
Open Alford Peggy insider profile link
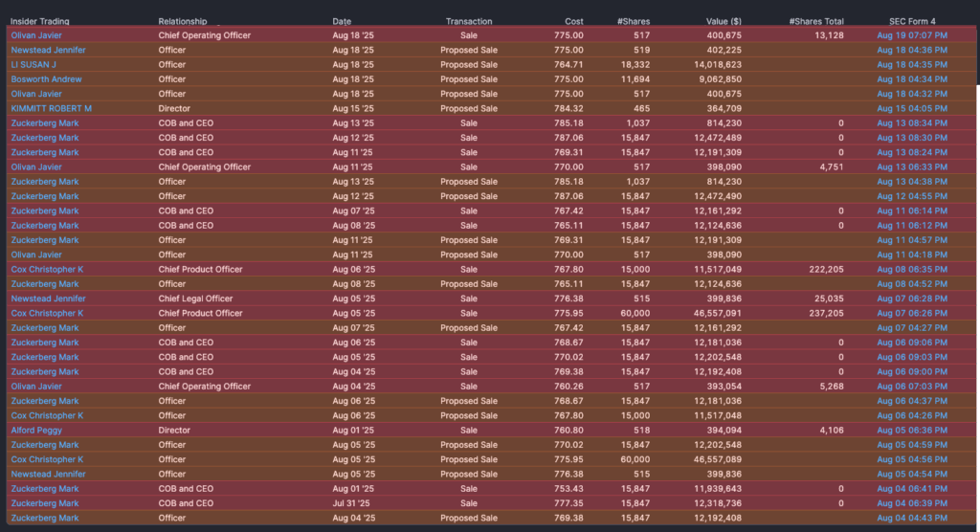coord(35,431)
